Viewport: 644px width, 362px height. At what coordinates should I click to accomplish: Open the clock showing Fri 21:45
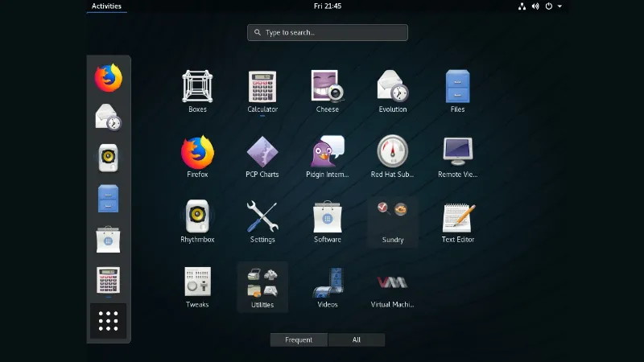point(327,6)
